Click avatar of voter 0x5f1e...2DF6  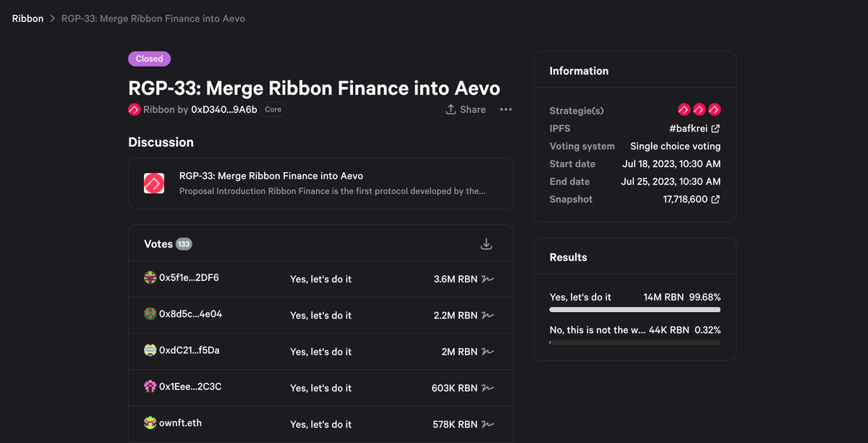(150, 277)
